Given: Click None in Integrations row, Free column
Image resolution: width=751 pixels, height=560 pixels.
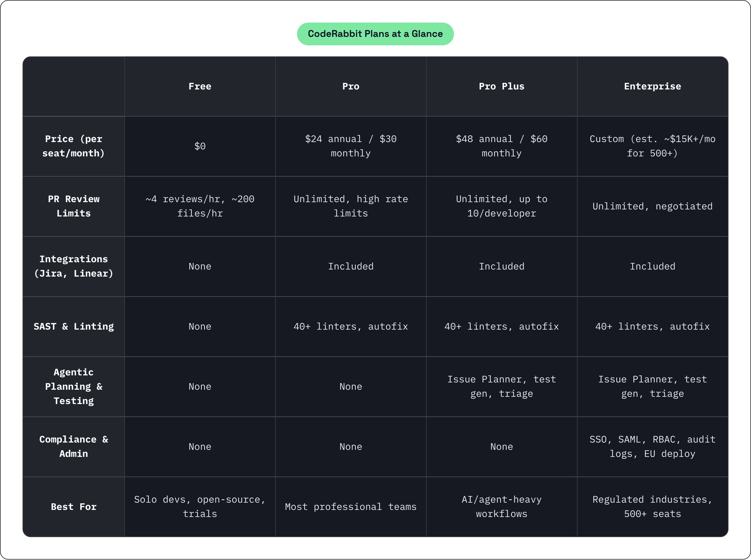Looking at the screenshot, I should (200, 266).
